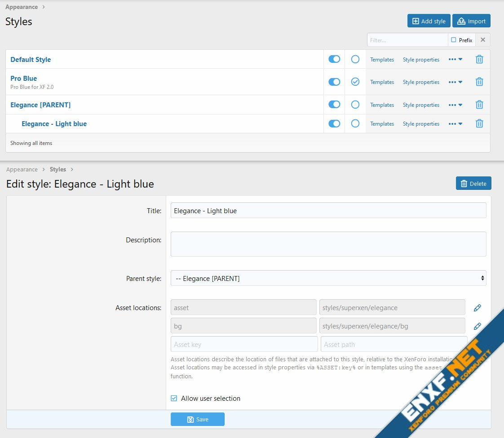The image size is (504, 438).
Task: Open the Pro Blue style link
Action: click(x=23, y=79)
